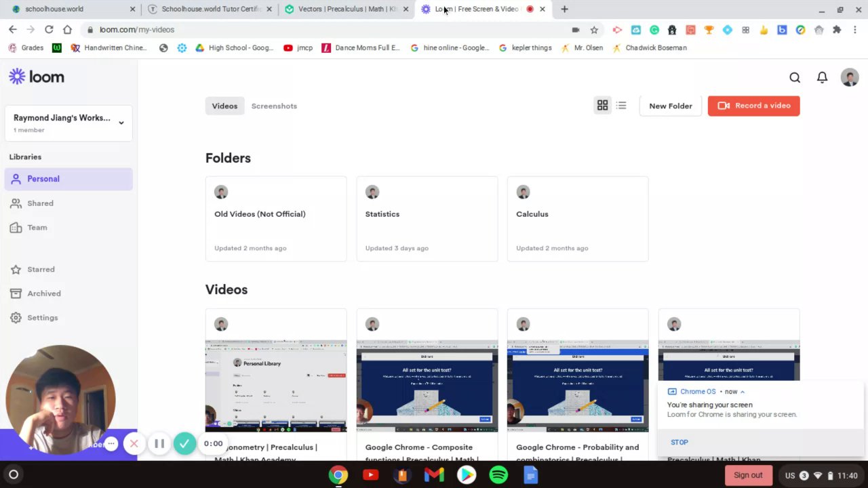Launch Chrome from the shelf
Viewport: 868px width, 488px height.
(x=338, y=475)
